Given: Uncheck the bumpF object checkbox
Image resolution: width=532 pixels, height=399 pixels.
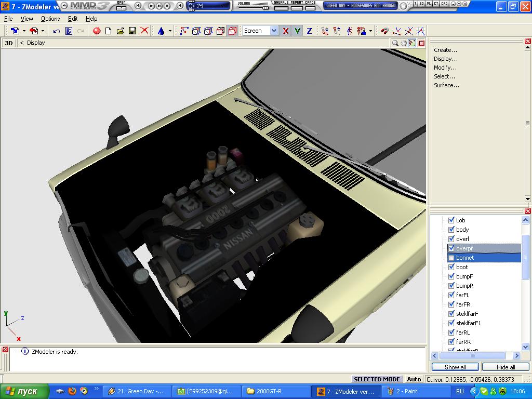Looking at the screenshot, I should pyautogui.click(x=451, y=276).
